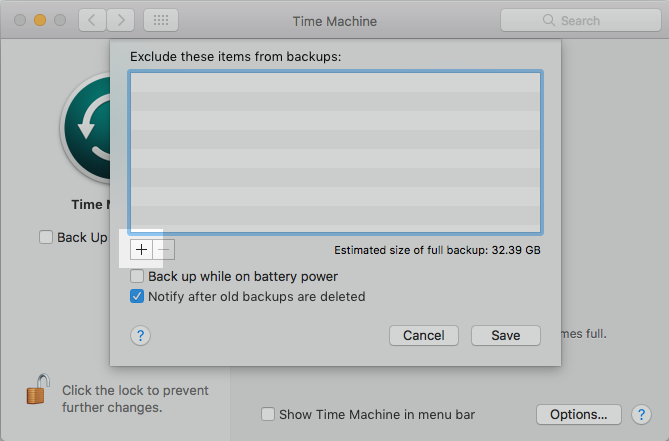
Task: Enable Show Time Machine in menu bar
Action: point(268,414)
